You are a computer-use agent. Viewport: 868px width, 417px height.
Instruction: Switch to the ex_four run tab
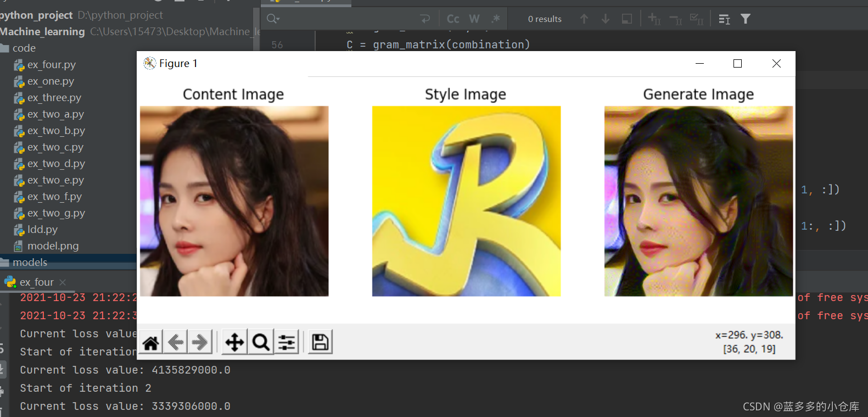pos(36,282)
